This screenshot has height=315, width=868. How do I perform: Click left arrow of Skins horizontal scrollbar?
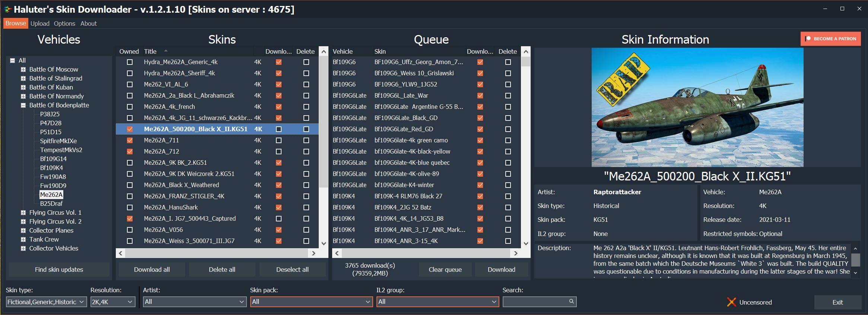(121, 253)
